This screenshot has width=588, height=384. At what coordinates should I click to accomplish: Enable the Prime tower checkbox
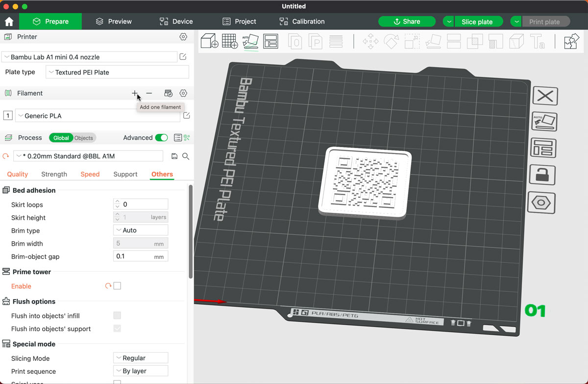[117, 286]
